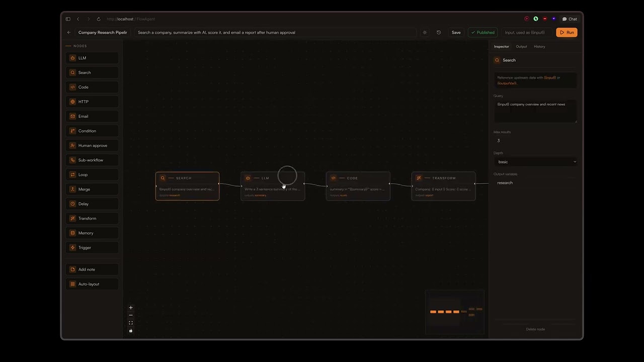
Task: Zoom in on the canvas with plus
Action: [x=131, y=308]
